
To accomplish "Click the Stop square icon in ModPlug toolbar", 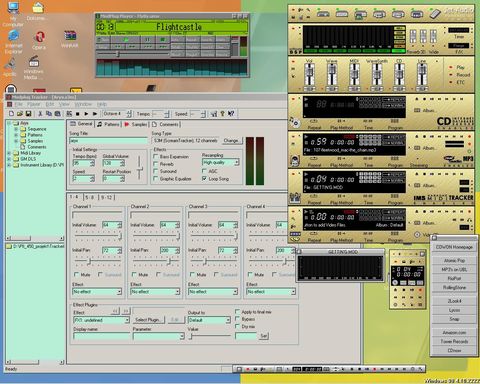I will [78, 114].
